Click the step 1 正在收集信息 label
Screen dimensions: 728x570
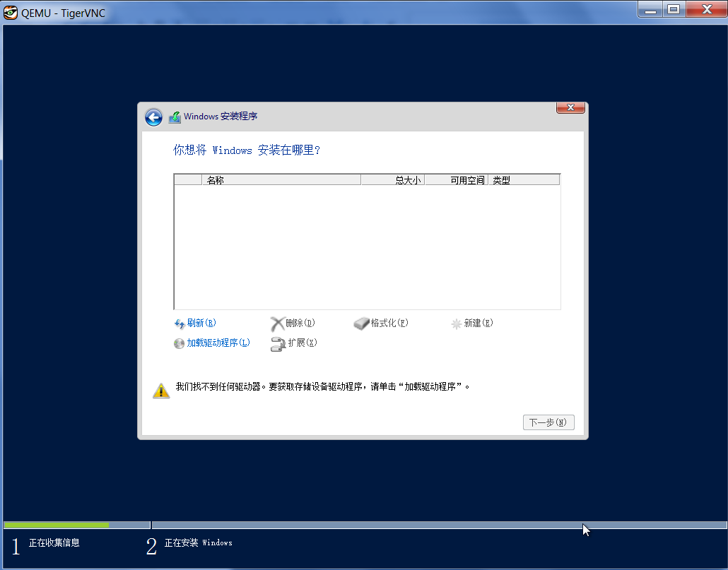pos(54,542)
